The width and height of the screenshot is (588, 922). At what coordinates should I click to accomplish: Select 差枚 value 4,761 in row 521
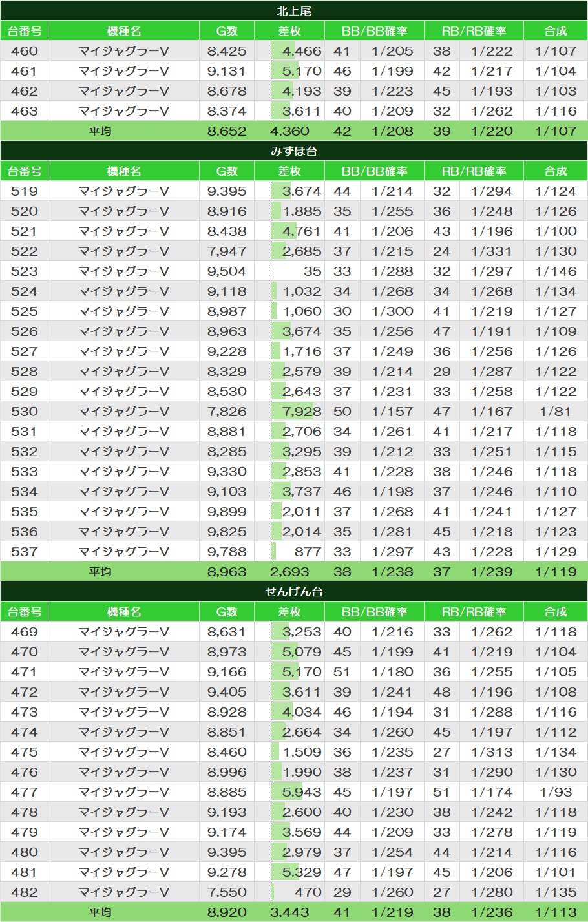point(302,231)
